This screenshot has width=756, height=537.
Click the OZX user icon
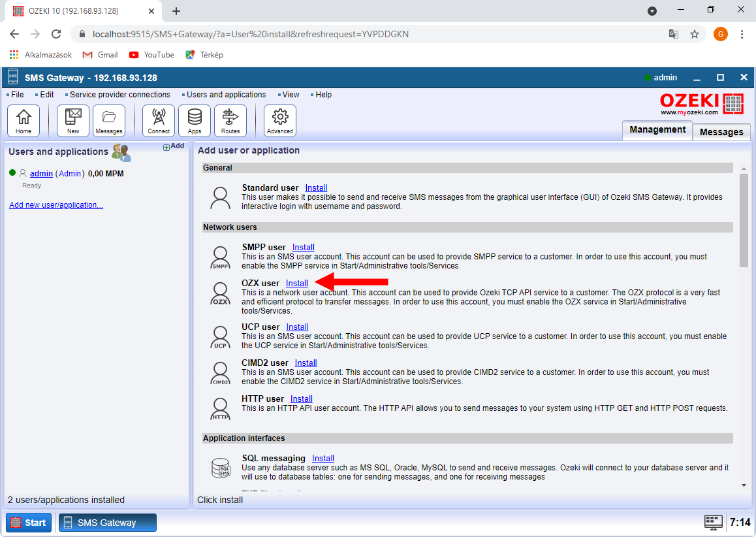point(221,293)
